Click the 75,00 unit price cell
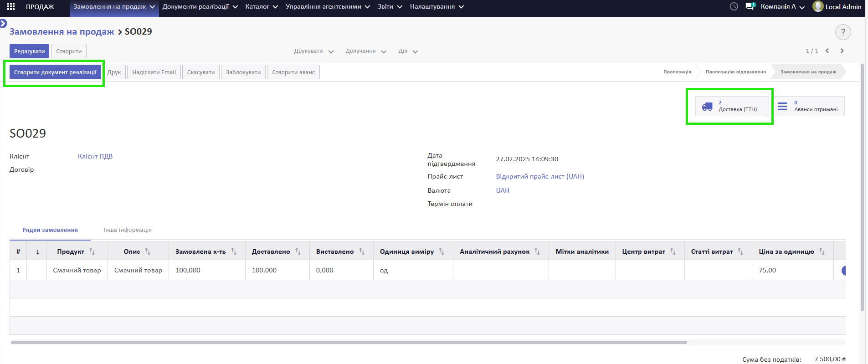Viewport: 868px width, 364px height. coord(793,270)
